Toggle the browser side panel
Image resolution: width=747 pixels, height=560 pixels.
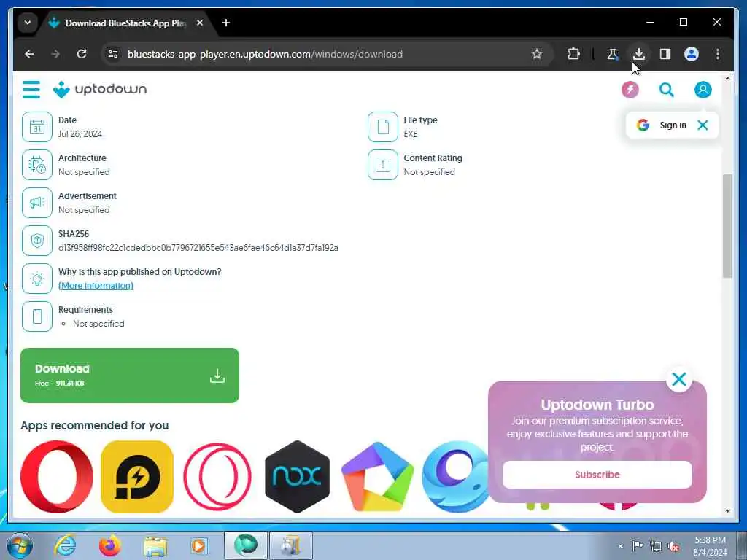[665, 54]
